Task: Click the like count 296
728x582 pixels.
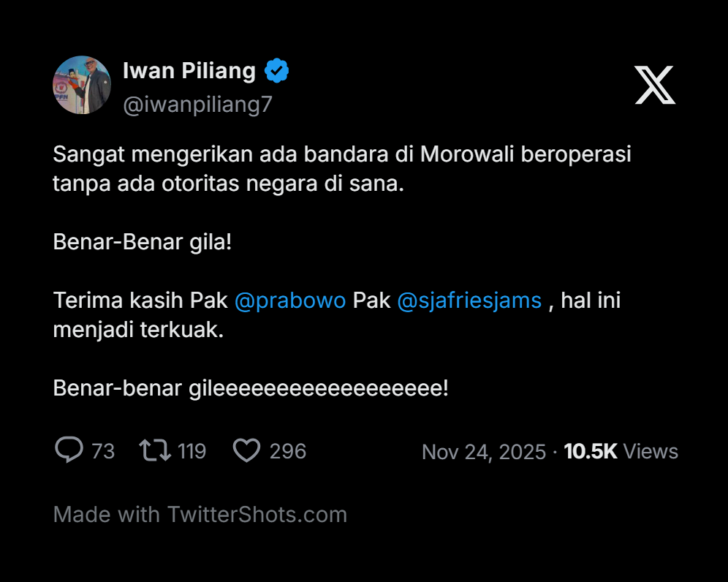Action: pos(288,451)
